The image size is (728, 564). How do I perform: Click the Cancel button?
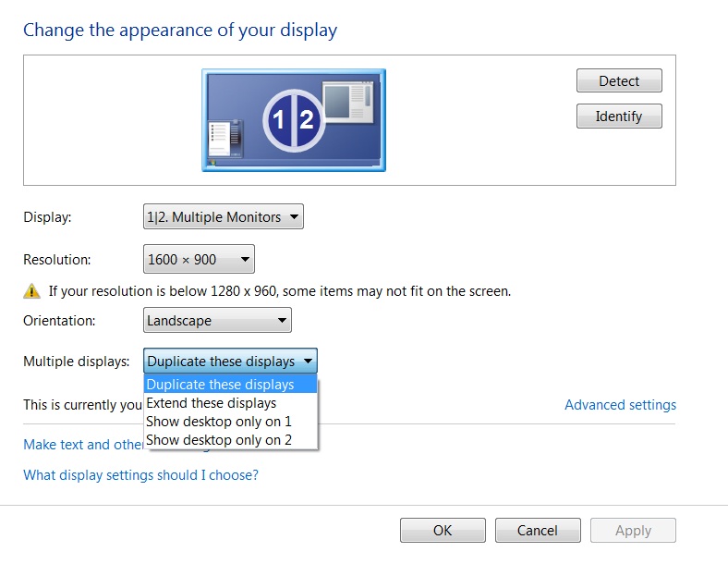538,531
